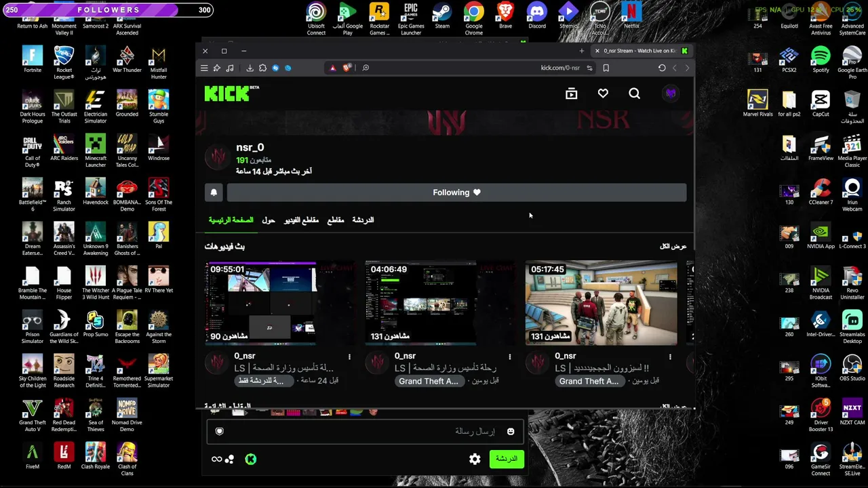This screenshot has width=868, height=488.
Task: Open the extensions puzzle icon
Action: pyautogui.click(x=262, y=68)
